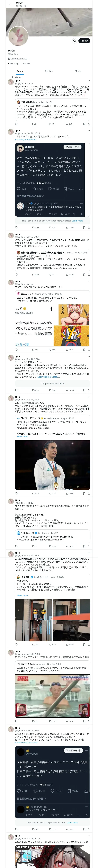98x868 pixels.
Task: Click Learn more on the no longer exists notice
Action: pos(77,221)
